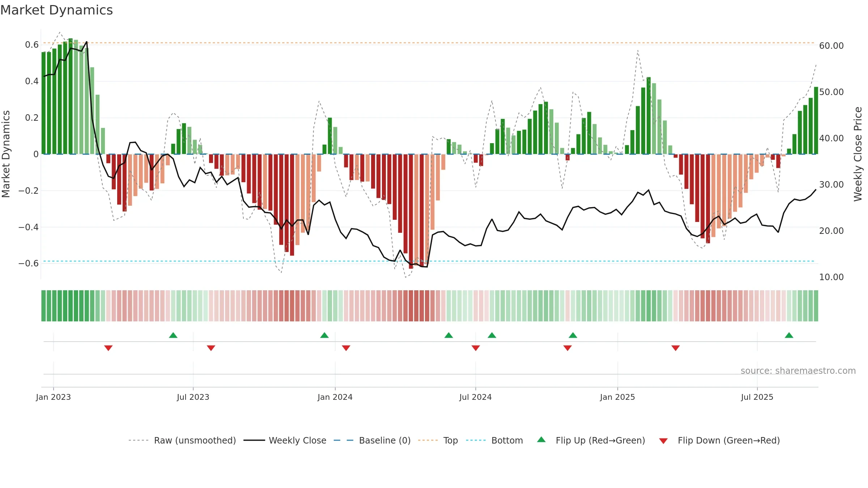868x488 pixels.
Task: Click the 50.00 price-axis label
Action: 831,92
